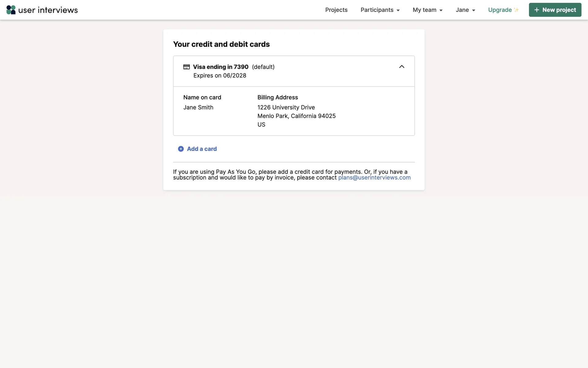
Task: Click the Upgrade menu link
Action: pos(500,10)
